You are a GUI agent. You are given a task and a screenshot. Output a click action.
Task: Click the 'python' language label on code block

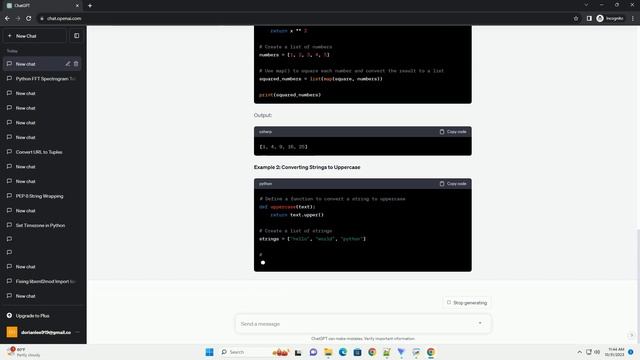point(265,184)
